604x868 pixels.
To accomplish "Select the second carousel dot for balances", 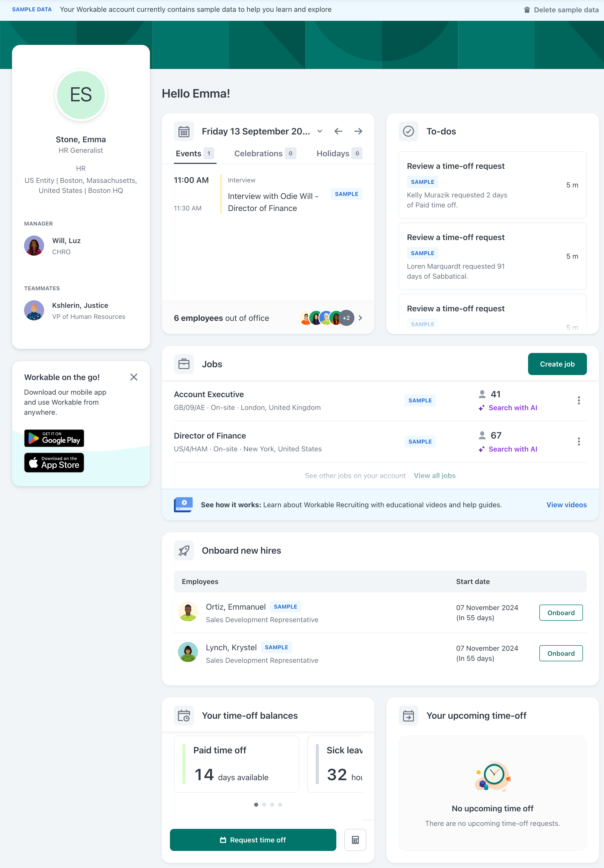I will (x=264, y=805).
